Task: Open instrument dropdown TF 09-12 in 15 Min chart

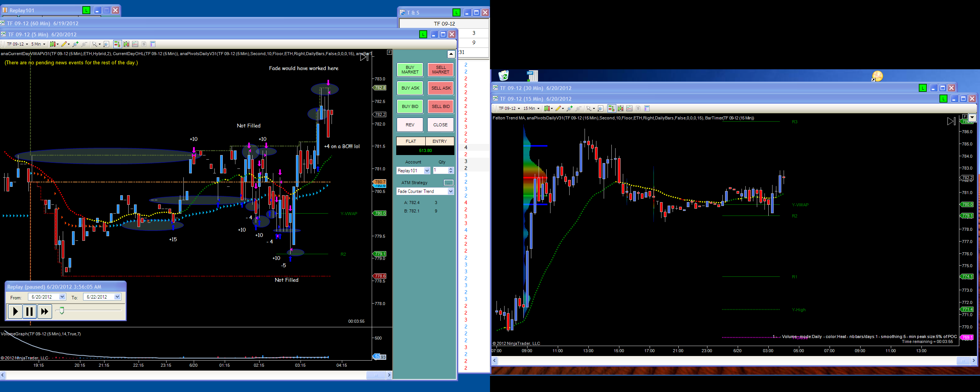Action: coord(509,108)
